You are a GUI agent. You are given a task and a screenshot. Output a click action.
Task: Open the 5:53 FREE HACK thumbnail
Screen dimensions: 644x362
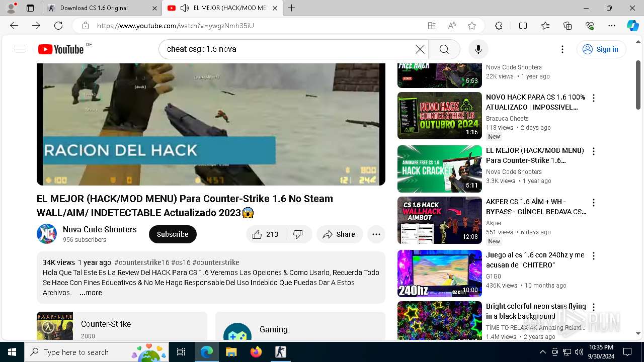tap(440, 75)
